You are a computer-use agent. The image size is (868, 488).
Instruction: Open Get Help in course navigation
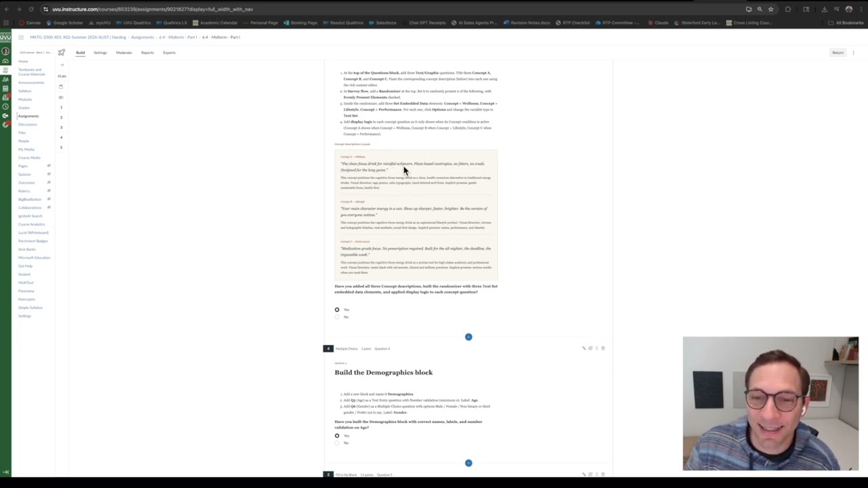pos(25,266)
